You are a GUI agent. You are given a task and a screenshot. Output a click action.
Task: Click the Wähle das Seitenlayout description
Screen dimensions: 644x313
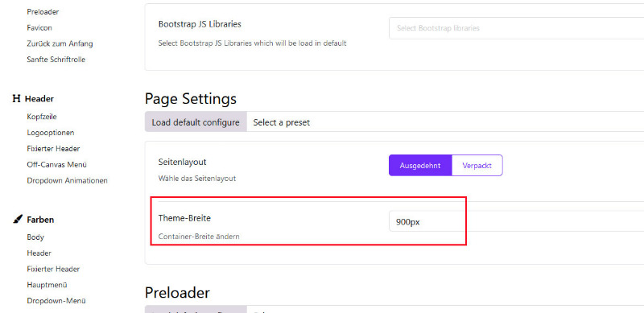[197, 179]
